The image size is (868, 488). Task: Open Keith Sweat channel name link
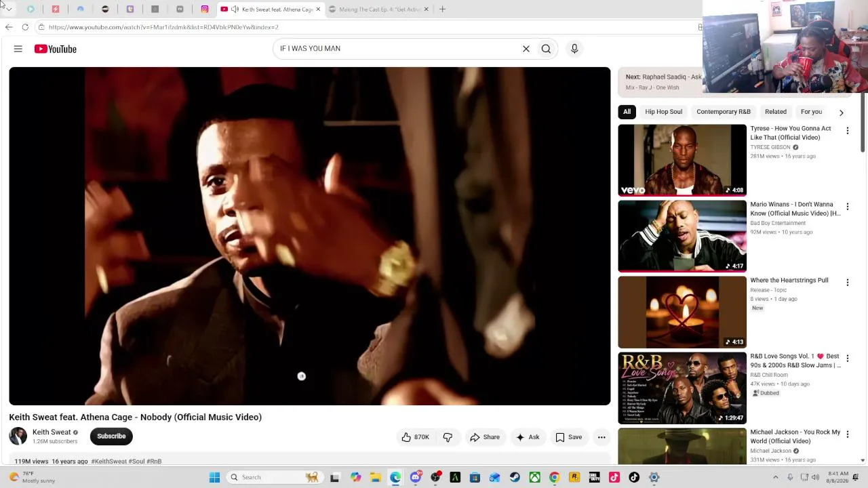pos(52,432)
